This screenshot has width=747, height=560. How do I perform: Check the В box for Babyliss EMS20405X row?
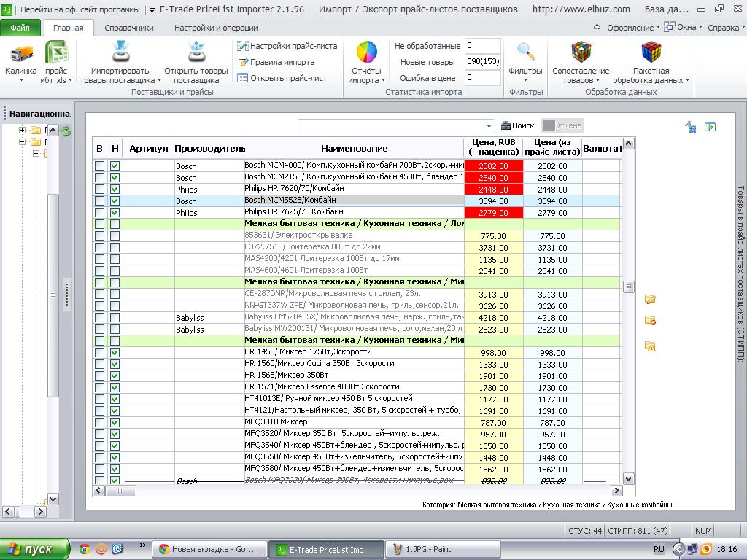tap(99, 318)
